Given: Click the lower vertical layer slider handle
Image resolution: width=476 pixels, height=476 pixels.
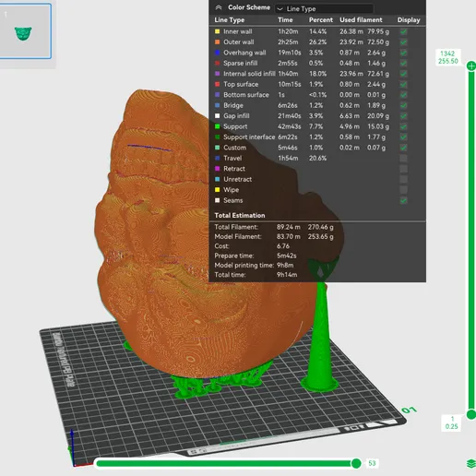Looking at the screenshot, I should [471, 414].
